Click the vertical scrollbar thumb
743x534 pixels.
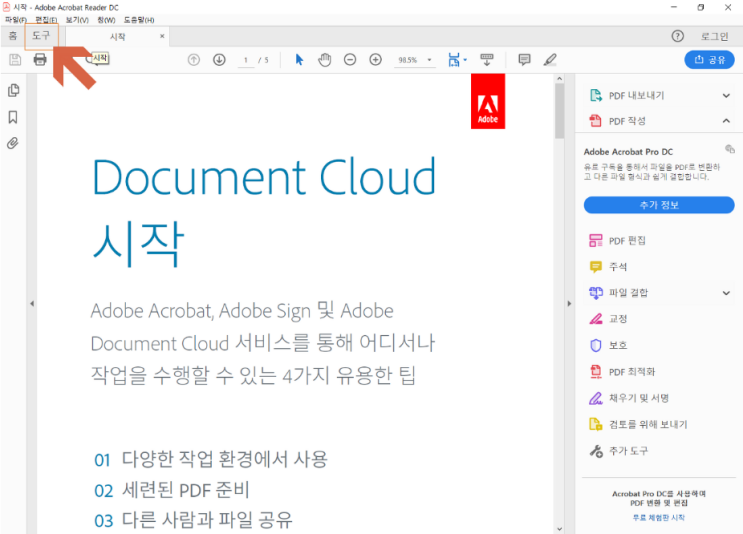click(x=559, y=111)
